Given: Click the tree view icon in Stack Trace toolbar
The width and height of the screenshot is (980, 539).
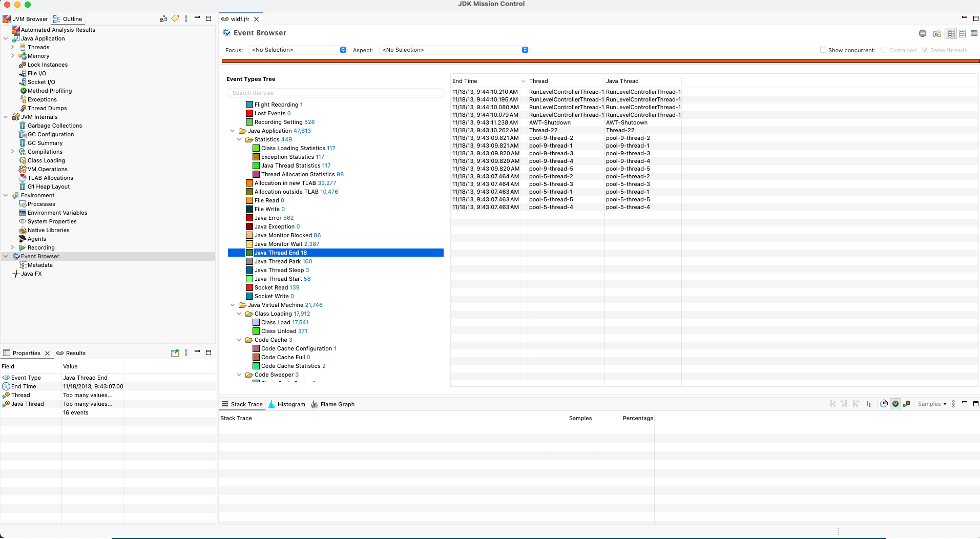Looking at the screenshot, I should click(869, 404).
